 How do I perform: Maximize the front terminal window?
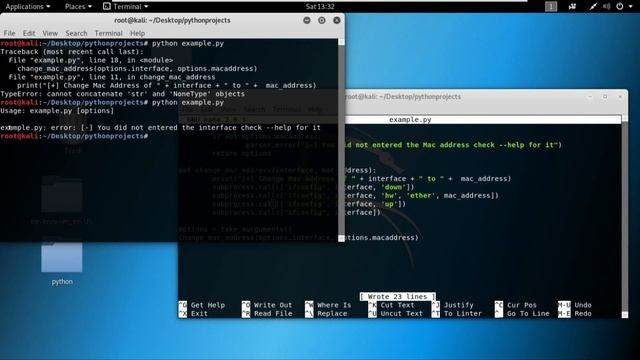(x=322, y=20)
